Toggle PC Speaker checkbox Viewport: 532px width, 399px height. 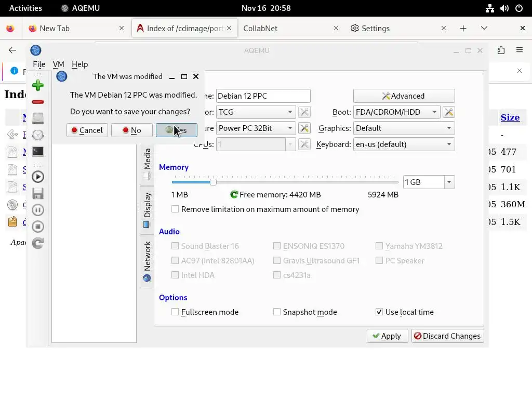click(x=379, y=261)
